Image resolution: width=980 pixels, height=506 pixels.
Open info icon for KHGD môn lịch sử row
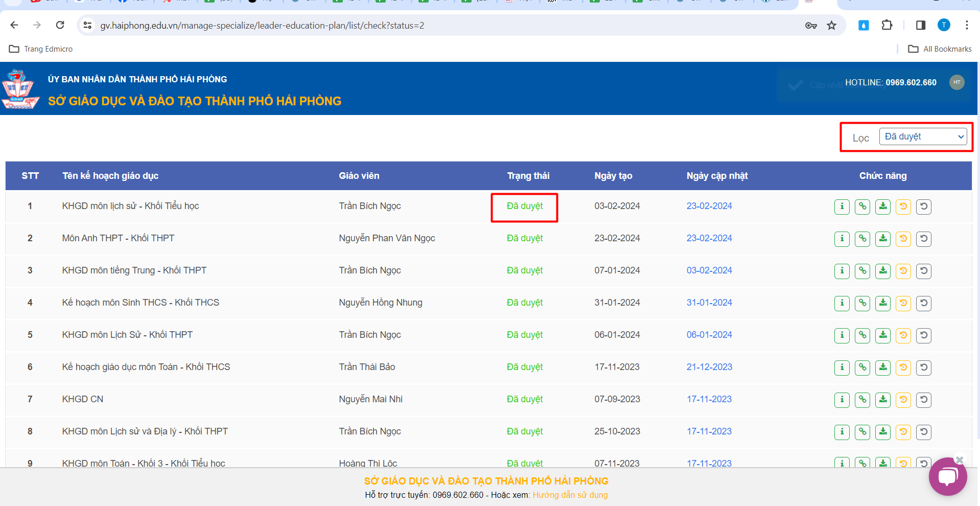click(842, 206)
